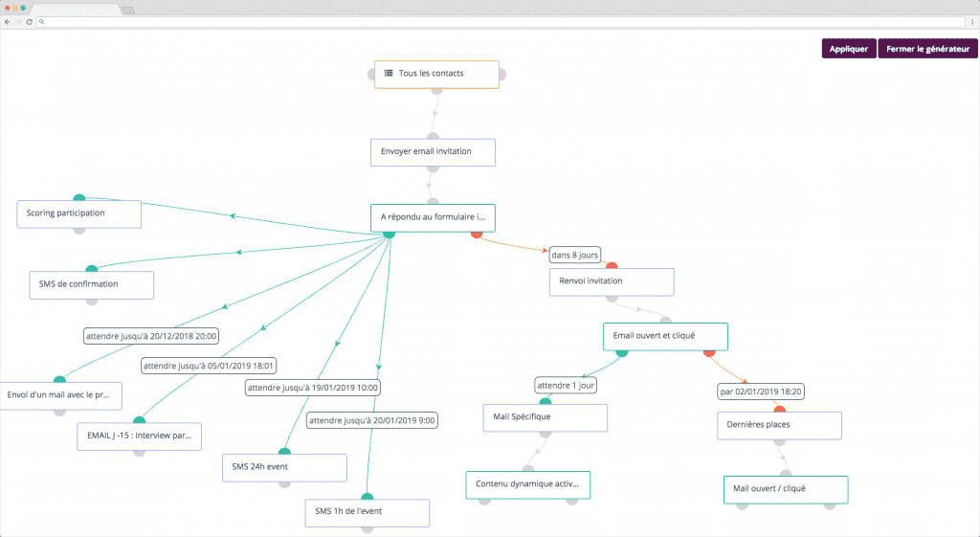Select the Renvoi invitation node
The width and height of the screenshot is (980, 537).
(611, 281)
